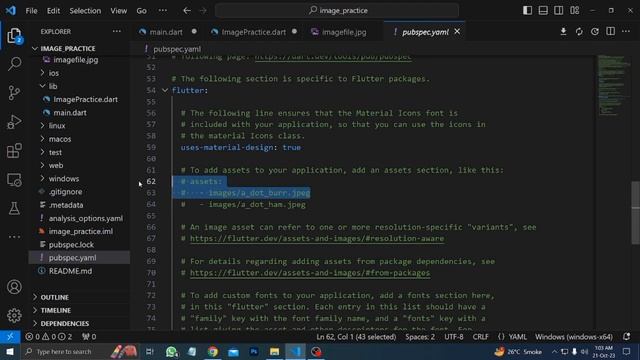Switch to the main.dart tab

[166, 32]
